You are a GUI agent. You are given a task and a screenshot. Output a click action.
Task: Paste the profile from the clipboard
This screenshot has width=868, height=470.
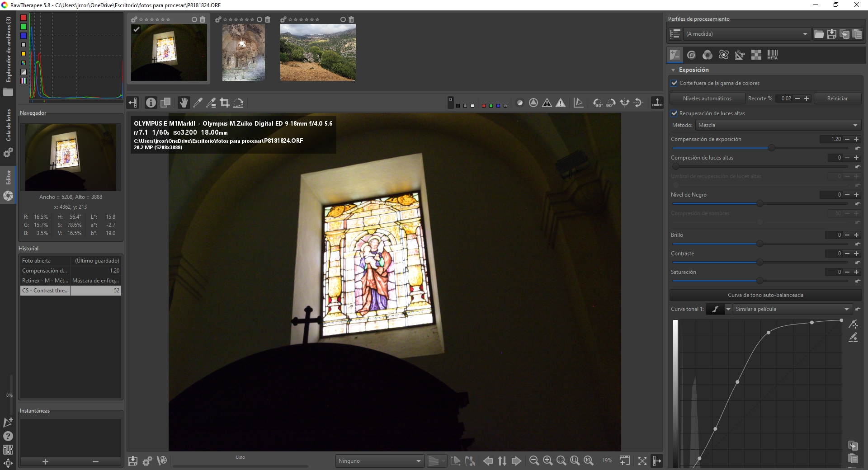click(857, 34)
